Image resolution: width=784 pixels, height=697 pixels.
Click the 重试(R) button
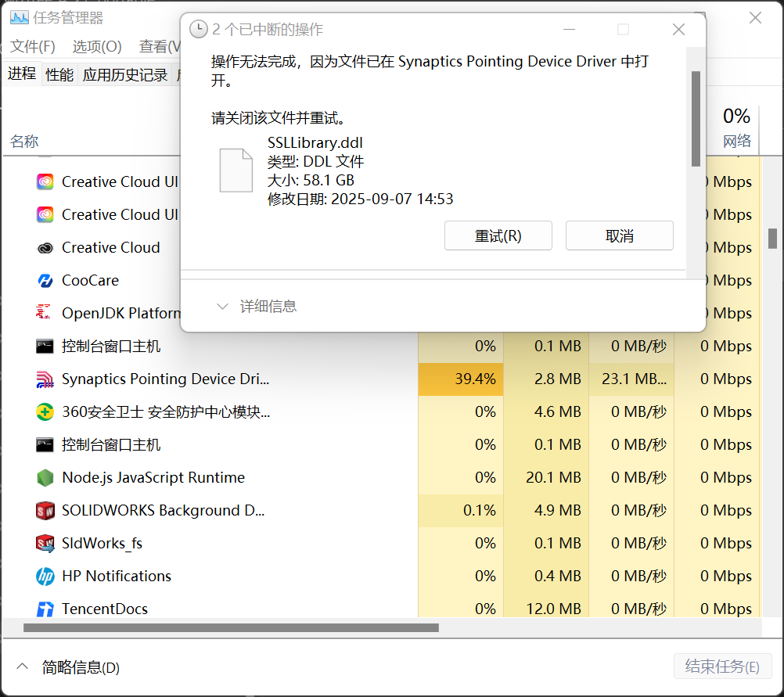498,235
